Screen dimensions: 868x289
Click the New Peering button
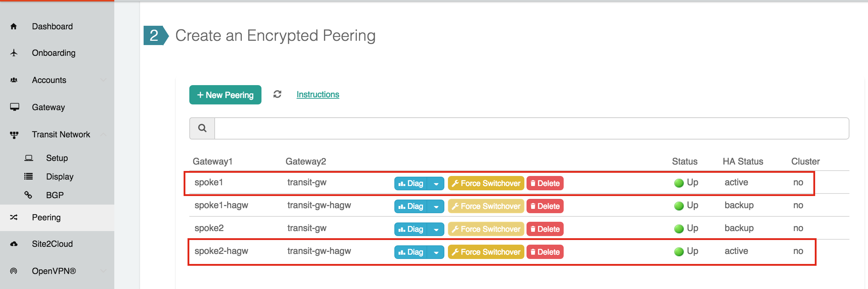coord(225,95)
